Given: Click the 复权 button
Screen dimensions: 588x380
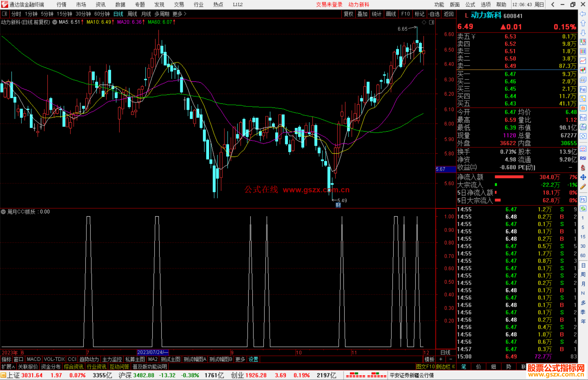Looking at the screenshot, I should (348, 14).
